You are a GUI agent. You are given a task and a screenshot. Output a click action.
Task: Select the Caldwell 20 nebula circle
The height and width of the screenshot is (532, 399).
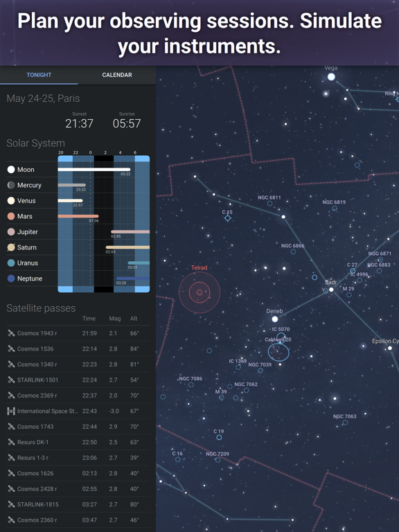click(278, 352)
